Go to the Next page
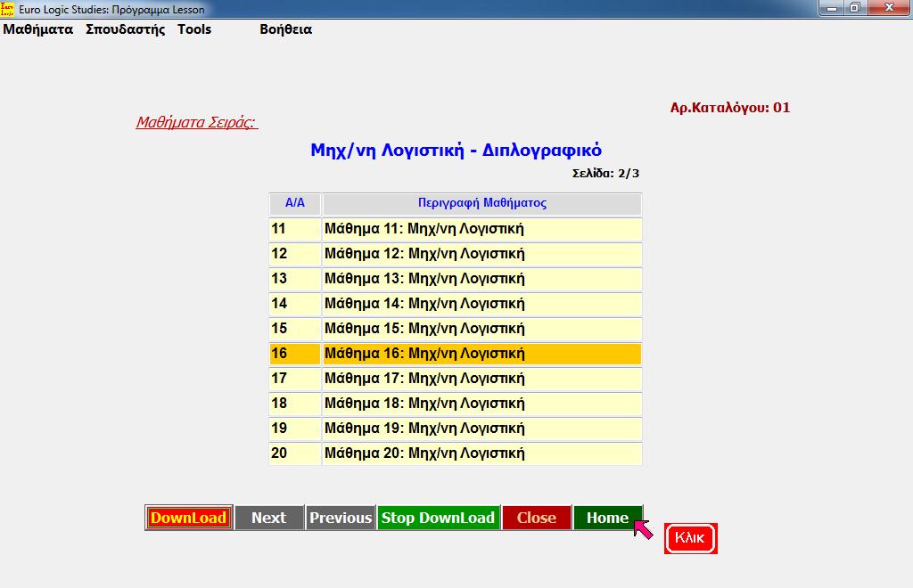This screenshot has width=913, height=588. [268, 518]
